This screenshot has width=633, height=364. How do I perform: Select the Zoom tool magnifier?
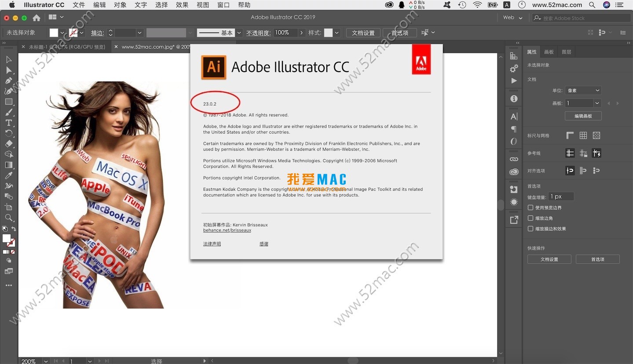click(x=9, y=218)
